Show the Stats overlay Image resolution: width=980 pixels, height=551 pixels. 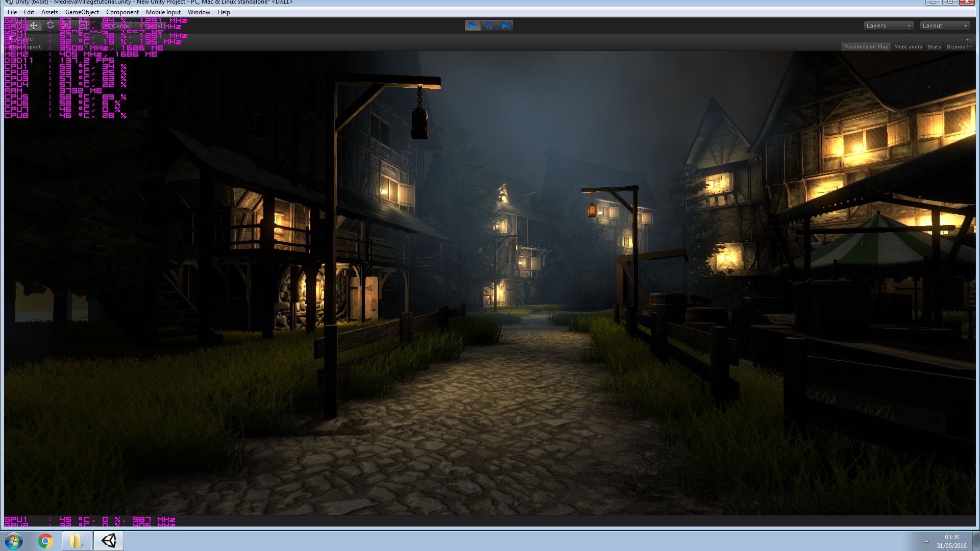(x=934, y=47)
